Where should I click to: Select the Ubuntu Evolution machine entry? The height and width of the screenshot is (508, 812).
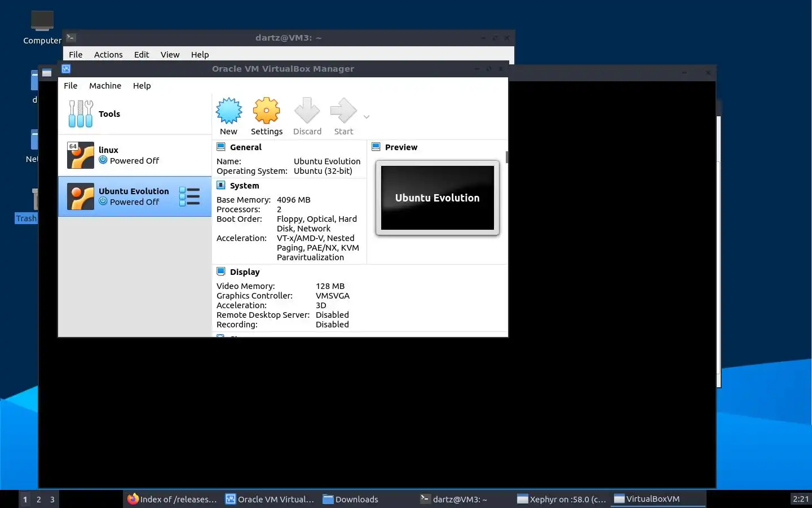135,196
